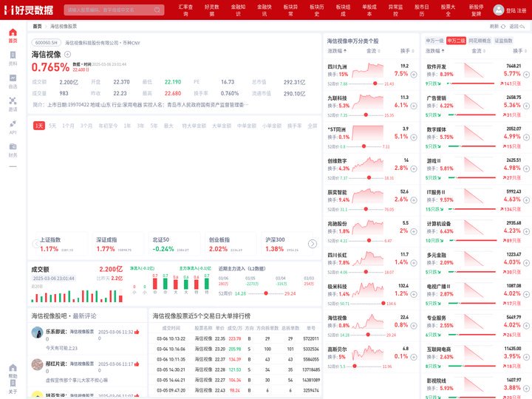Select the 3年 time range
Image resolution: width=532 pixels, height=399 pixels.
point(140,126)
